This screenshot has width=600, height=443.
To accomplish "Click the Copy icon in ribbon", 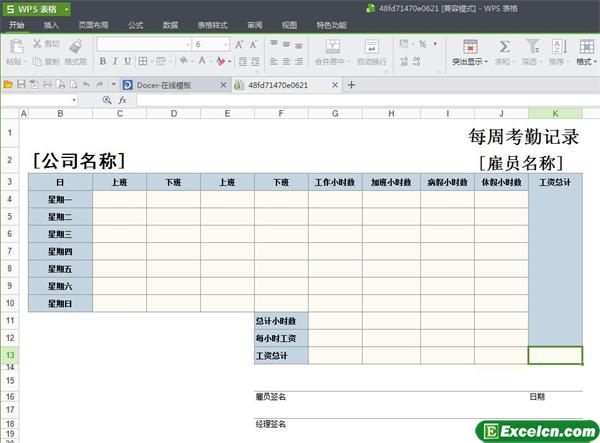I will (x=37, y=61).
